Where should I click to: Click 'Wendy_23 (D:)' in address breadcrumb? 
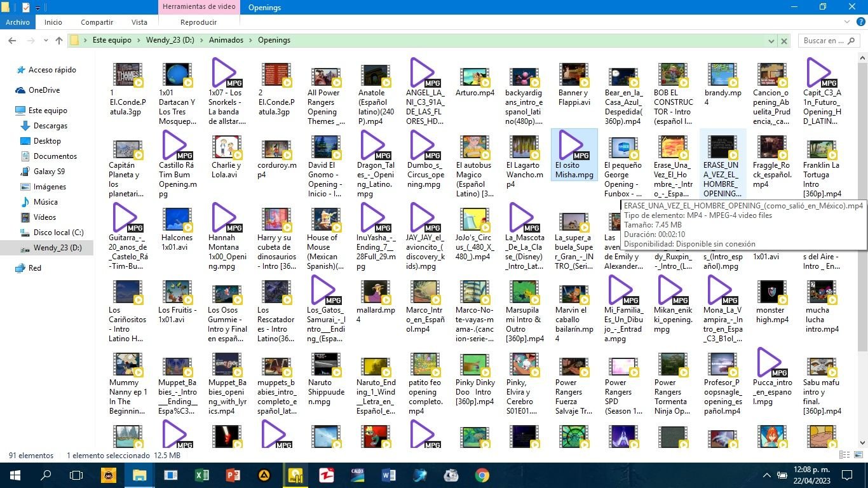click(170, 40)
